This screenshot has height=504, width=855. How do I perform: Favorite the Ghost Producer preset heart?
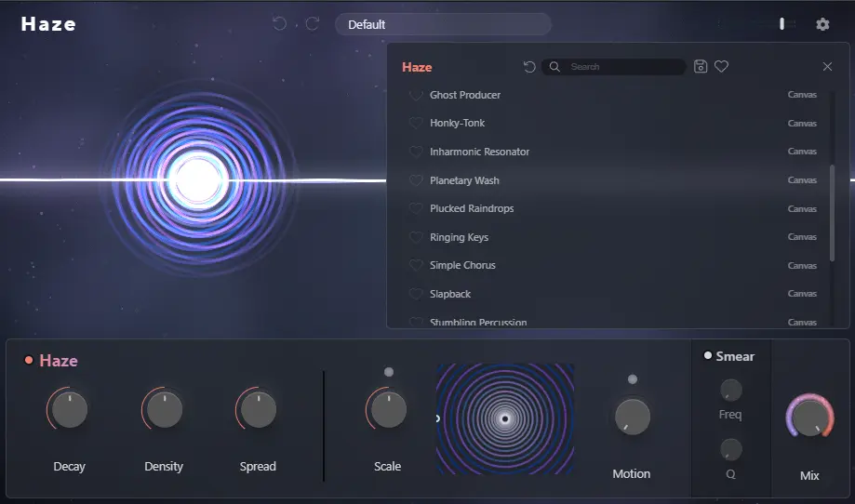(x=416, y=95)
